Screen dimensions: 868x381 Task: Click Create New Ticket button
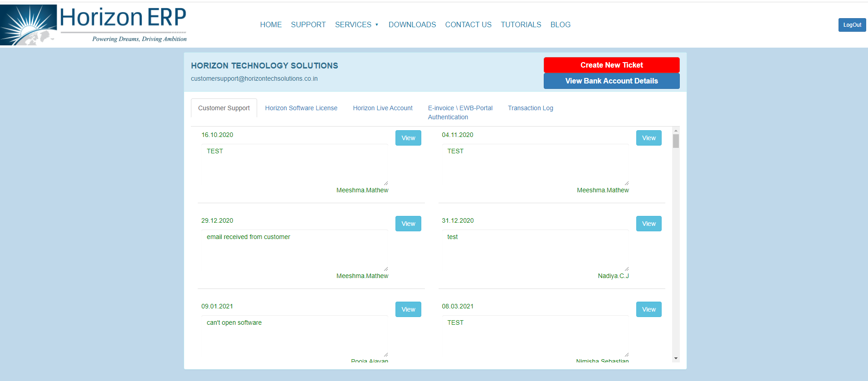coord(611,65)
